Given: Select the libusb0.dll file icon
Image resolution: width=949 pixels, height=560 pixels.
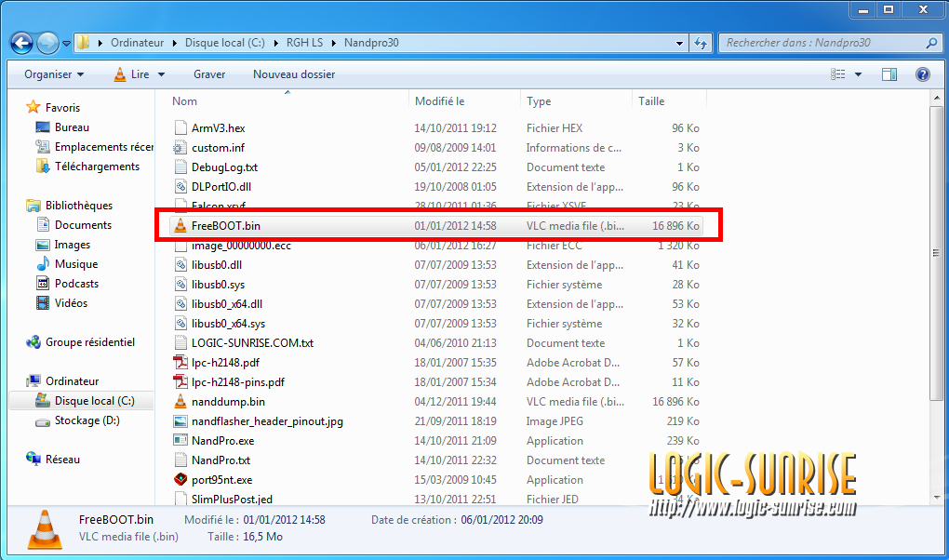Looking at the screenshot, I should coord(180,264).
